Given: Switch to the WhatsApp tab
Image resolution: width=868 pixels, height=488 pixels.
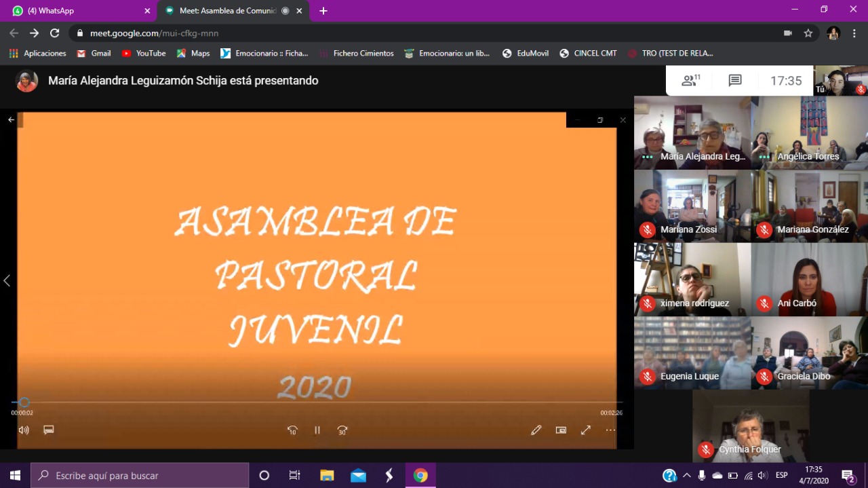Looking at the screenshot, I should (79, 11).
